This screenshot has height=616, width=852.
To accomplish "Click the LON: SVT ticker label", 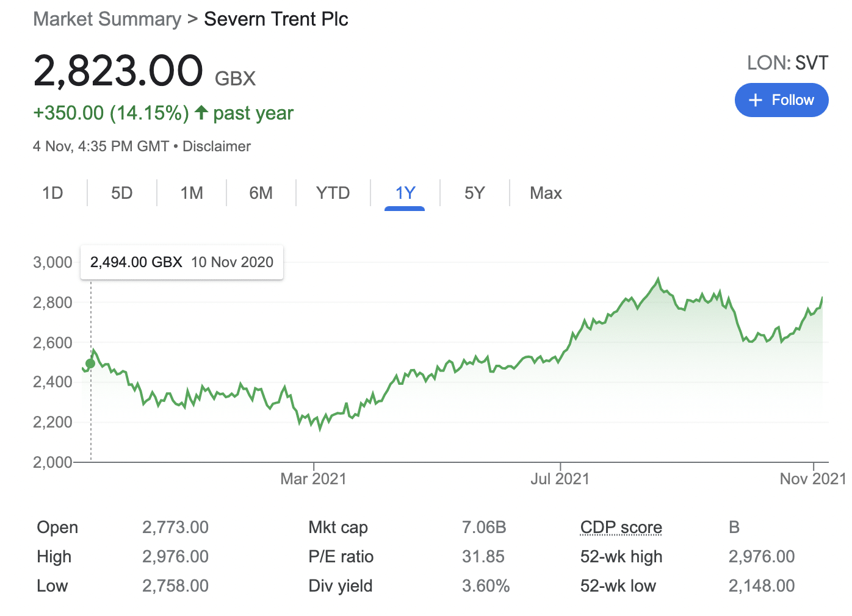I will click(x=787, y=63).
